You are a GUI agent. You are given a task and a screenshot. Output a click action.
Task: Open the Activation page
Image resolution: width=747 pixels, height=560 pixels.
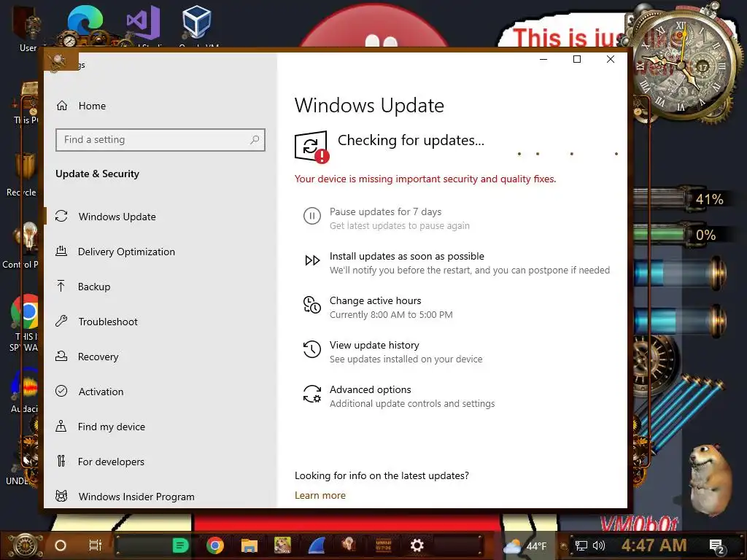(x=101, y=392)
